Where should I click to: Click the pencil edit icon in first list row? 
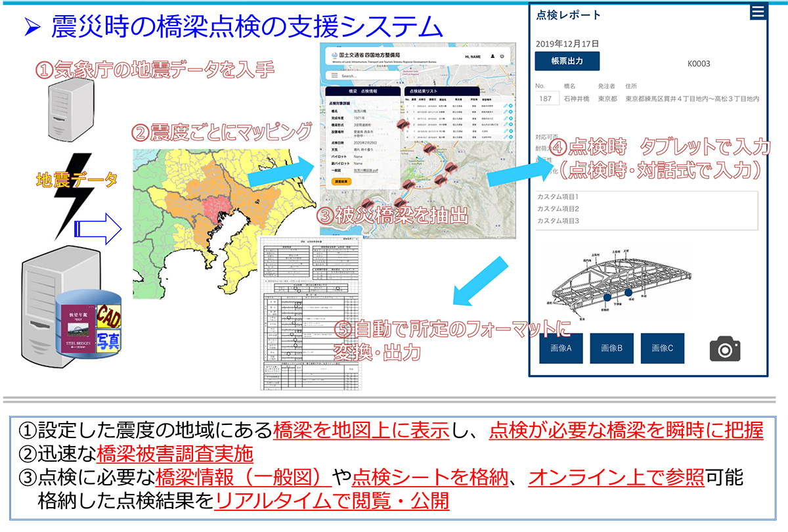(x=505, y=105)
